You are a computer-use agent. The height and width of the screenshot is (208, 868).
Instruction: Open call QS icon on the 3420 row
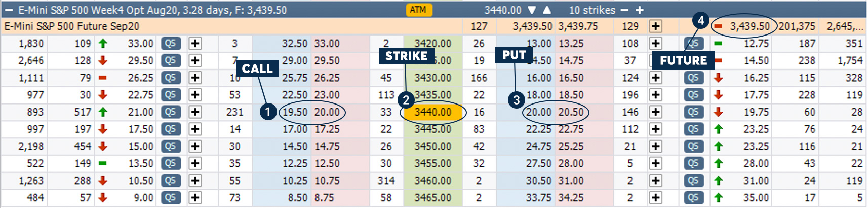171,44
